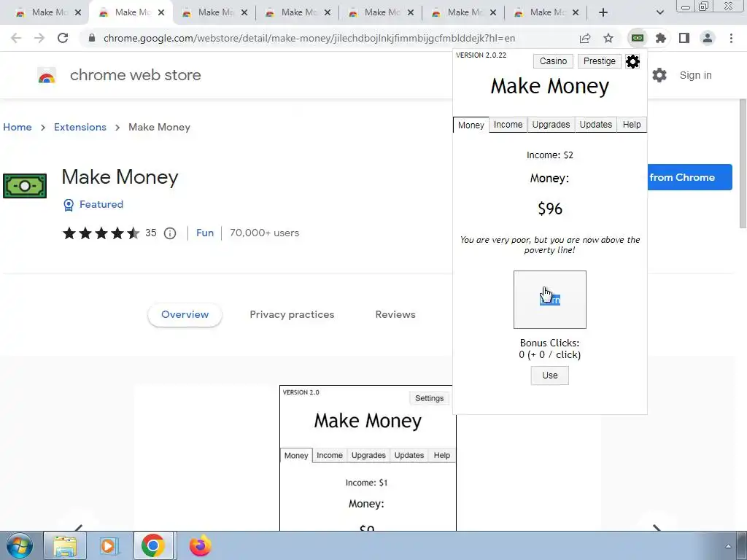Click the Extensions breadcrumb link
The image size is (747, 560).
pos(80,127)
